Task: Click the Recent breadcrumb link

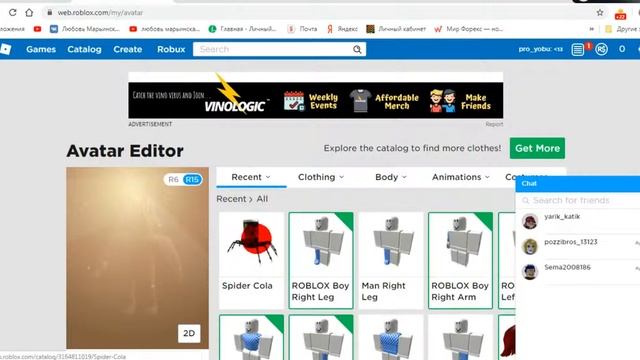Action: point(231,199)
